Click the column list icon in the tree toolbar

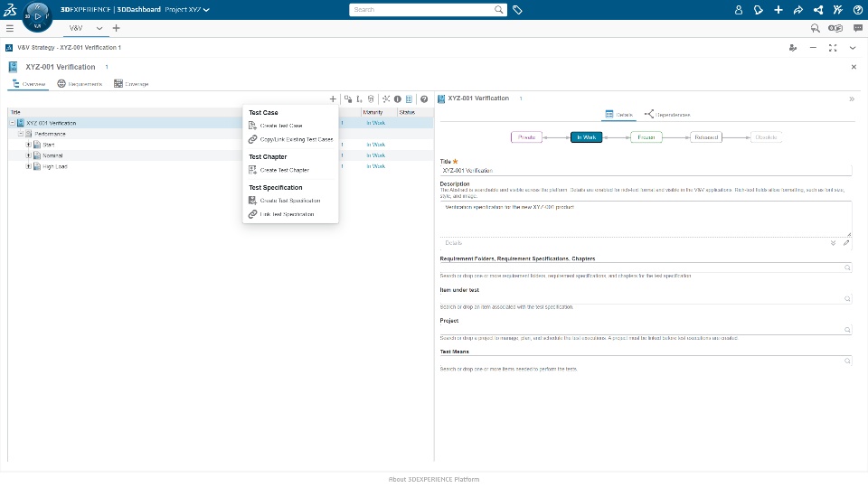coord(409,99)
